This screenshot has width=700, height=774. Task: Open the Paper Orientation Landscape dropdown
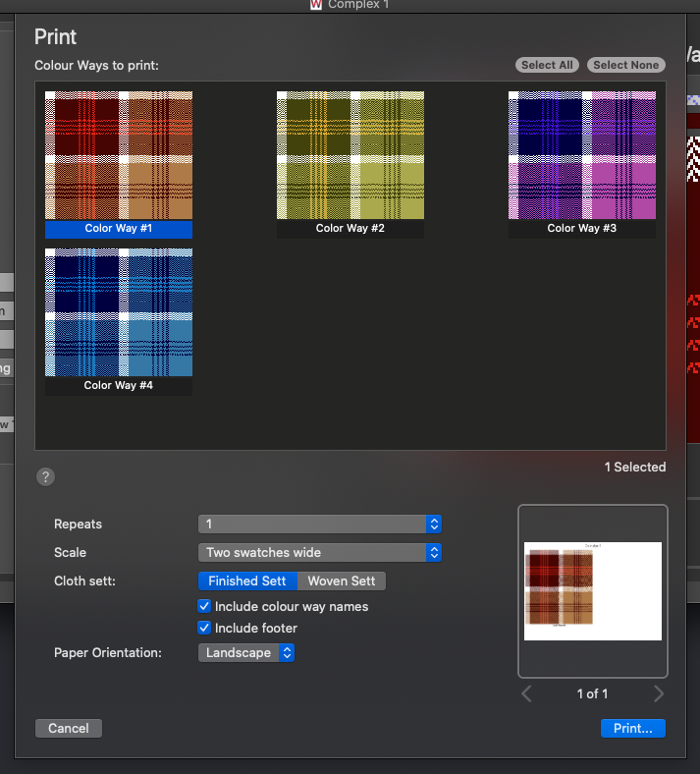pyautogui.click(x=246, y=653)
